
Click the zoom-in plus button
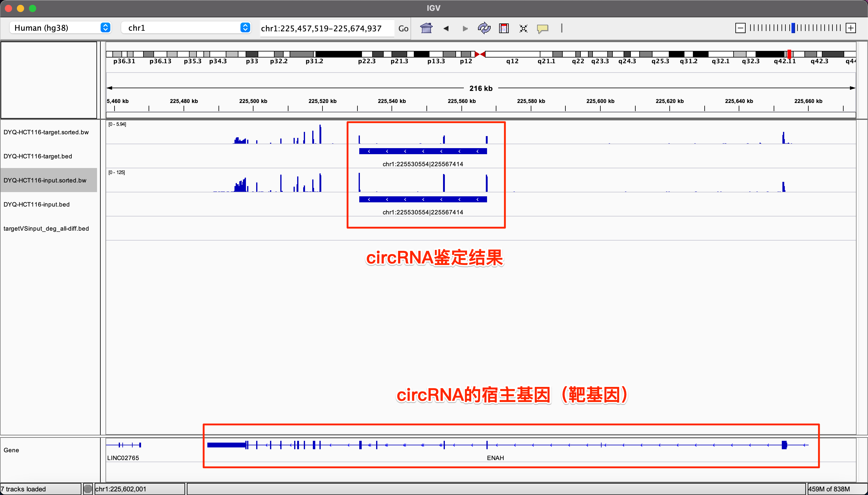tap(851, 28)
